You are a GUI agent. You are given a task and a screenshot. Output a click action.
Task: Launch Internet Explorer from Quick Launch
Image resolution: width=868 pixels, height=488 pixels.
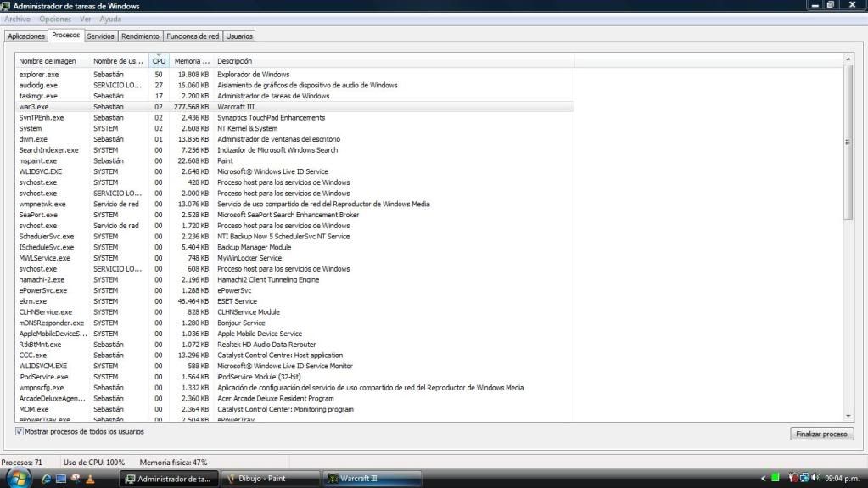pyautogui.click(x=46, y=479)
